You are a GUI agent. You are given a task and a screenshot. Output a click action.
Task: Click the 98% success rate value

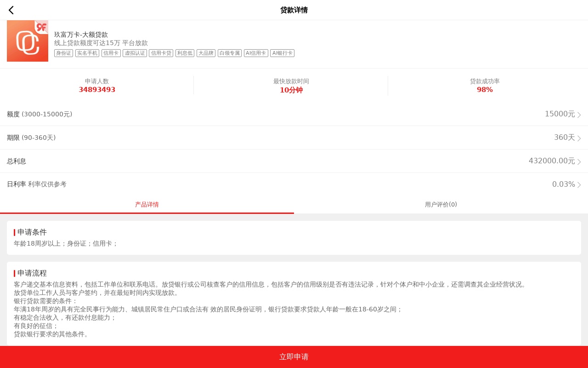tap(485, 90)
